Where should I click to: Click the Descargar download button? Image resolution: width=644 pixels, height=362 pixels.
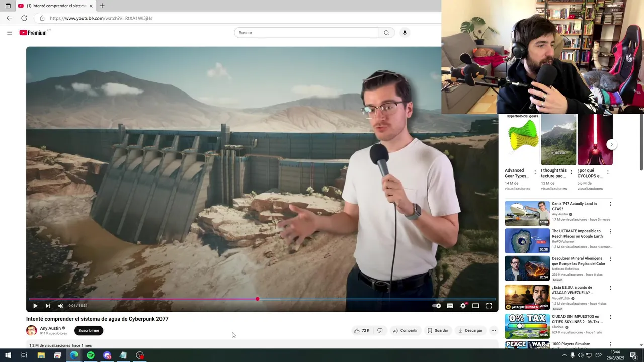coord(470,331)
